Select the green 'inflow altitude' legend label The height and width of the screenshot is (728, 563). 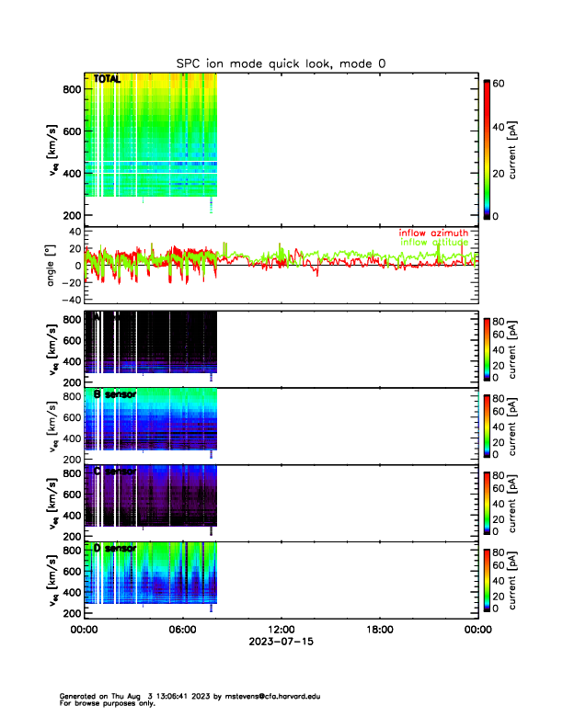[434, 243]
